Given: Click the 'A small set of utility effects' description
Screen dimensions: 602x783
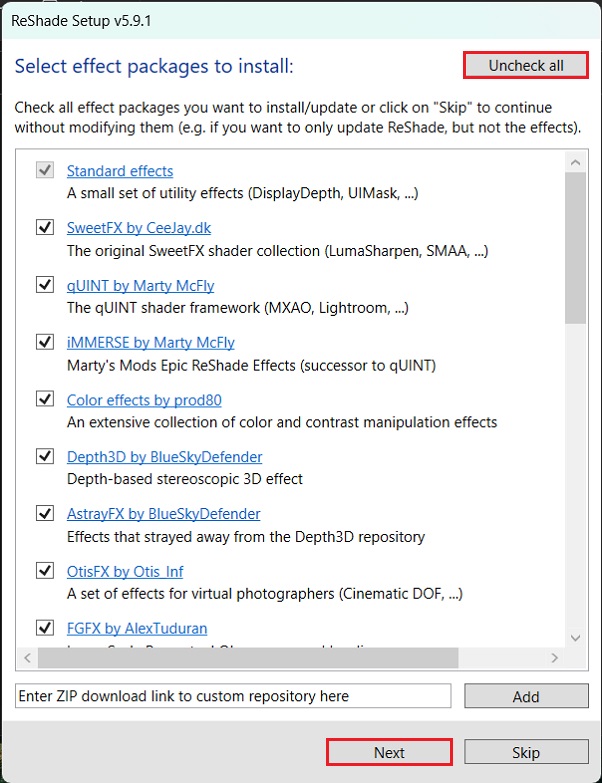Looking at the screenshot, I should point(243,193).
